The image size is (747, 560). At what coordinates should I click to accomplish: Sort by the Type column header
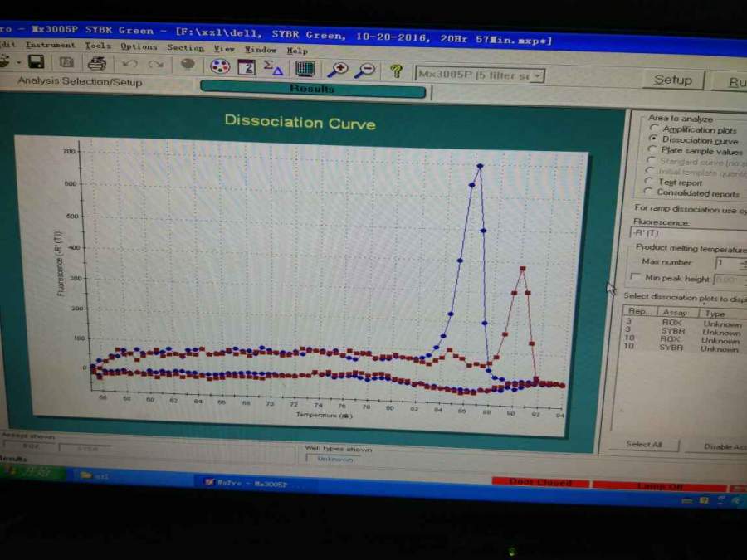tap(722, 314)
